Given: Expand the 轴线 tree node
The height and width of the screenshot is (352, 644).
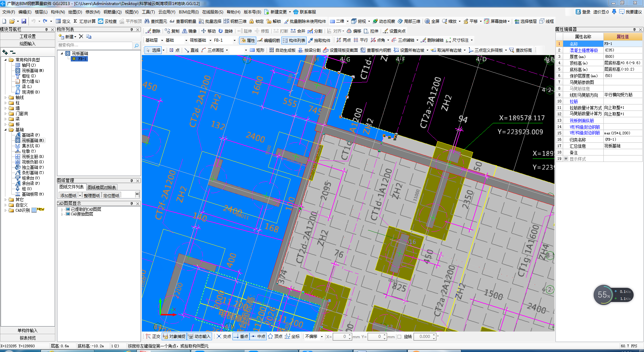Looking at the screenshot, I should 6,97.
